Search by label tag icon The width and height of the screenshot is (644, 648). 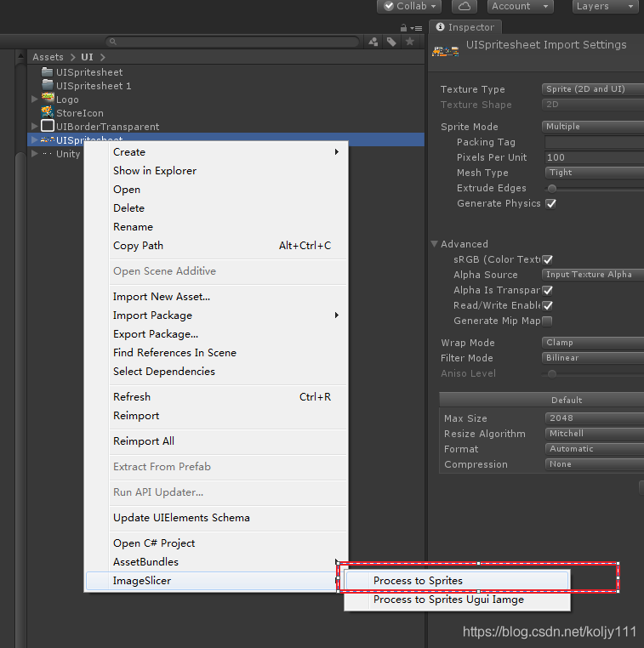click(x=391, y=42)
